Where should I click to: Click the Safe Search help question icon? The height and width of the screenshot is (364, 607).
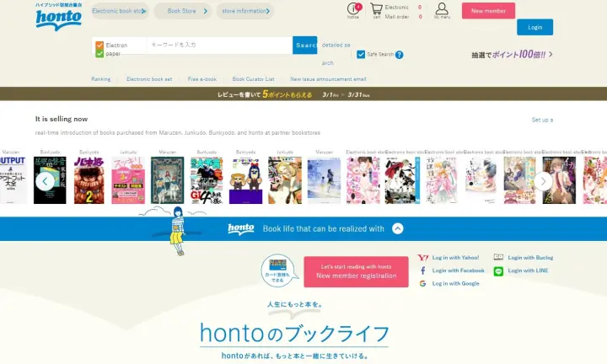point(399,55)
